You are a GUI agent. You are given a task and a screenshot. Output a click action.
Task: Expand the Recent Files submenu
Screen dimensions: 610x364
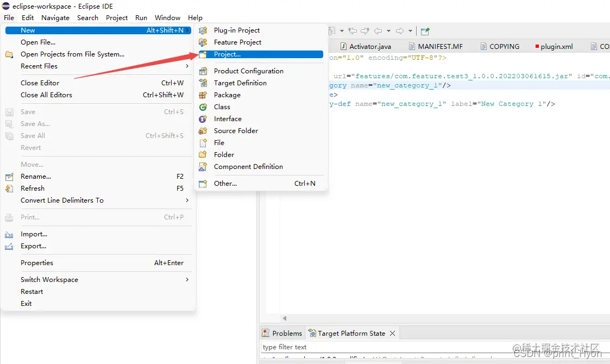(x=187, y=66)
